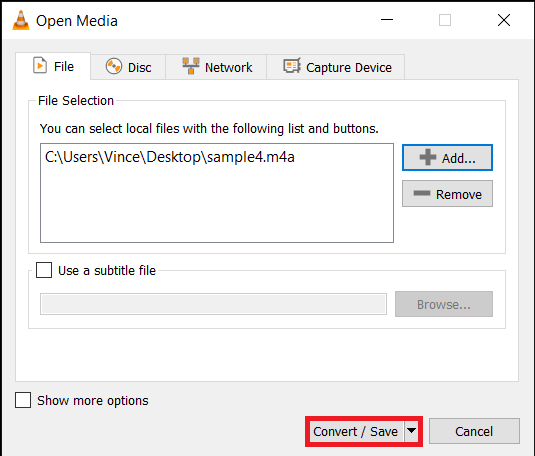535x456 pixels.
Task: Click the VLC cone icon in title bar
Action: (x=20, y=20)
